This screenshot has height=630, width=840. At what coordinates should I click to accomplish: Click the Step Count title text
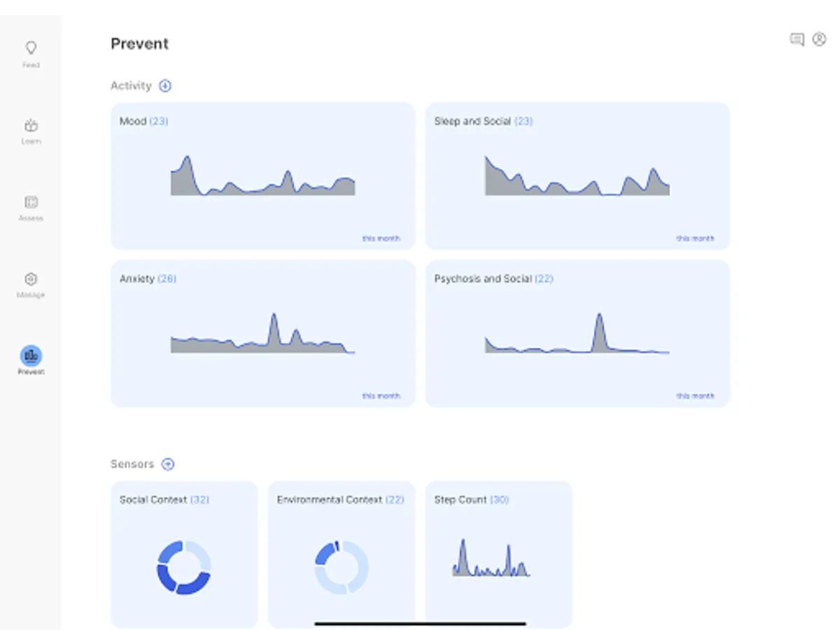point(461,500)
